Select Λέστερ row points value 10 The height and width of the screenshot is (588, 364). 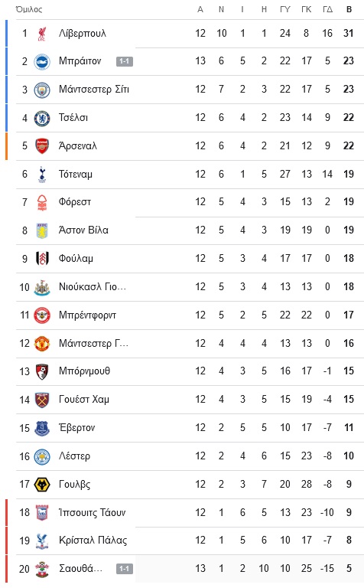click(x=349, y=456)
